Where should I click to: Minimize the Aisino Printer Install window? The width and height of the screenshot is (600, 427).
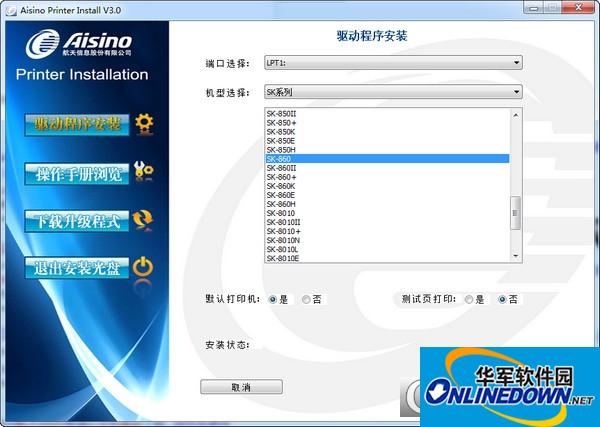click(535, 7)
